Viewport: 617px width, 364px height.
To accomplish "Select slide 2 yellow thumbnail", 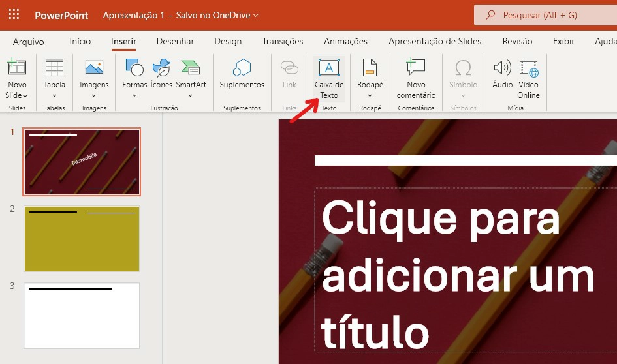I will click(82, 239).
